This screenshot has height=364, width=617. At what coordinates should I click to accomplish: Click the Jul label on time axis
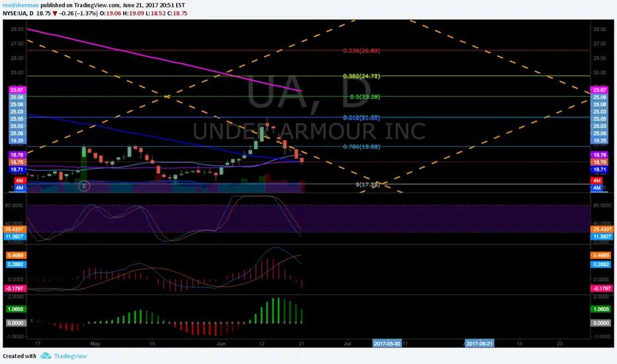coord(347,343)
